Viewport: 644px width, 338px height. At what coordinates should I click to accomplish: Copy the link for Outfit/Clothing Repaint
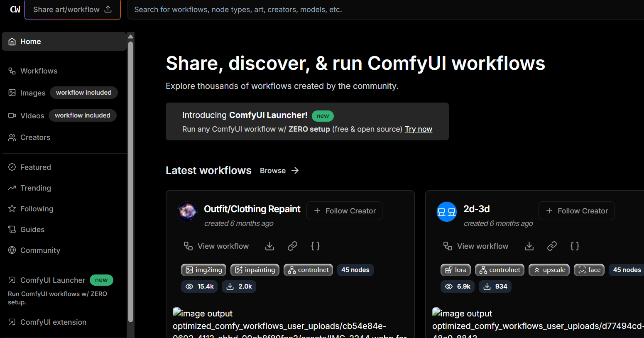click(293, 246)
